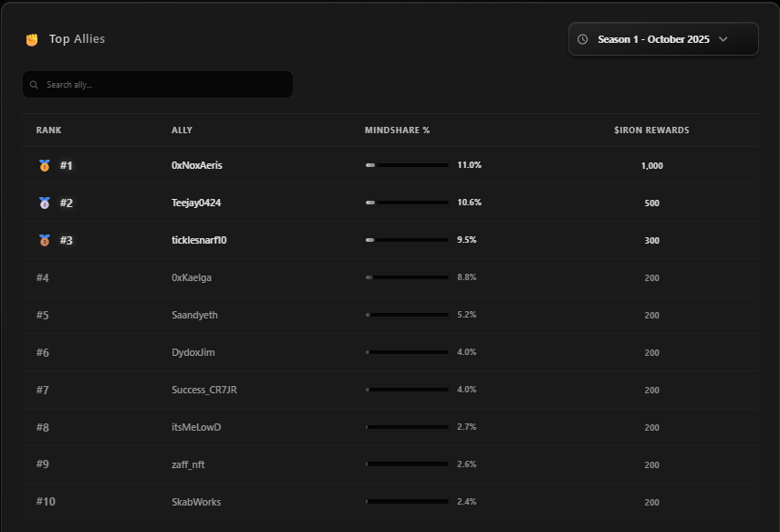The width and height of the screenshot is (780, 532).
Task: Click the 200 reward for 0xKaelga
Action: [x=651, y=277]
